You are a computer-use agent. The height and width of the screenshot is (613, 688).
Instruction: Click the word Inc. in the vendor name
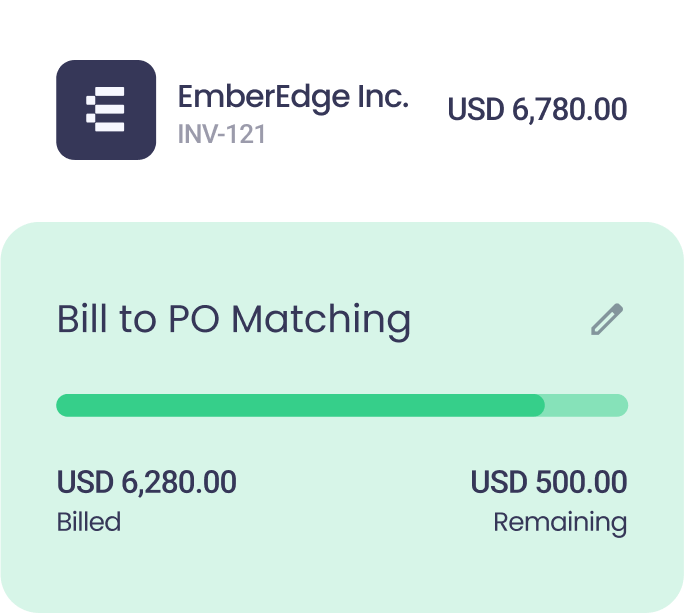coord(383,97)
